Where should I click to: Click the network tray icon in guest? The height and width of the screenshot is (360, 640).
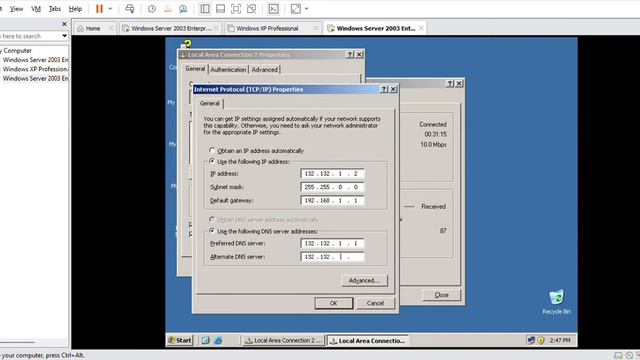tap(531, 340)
